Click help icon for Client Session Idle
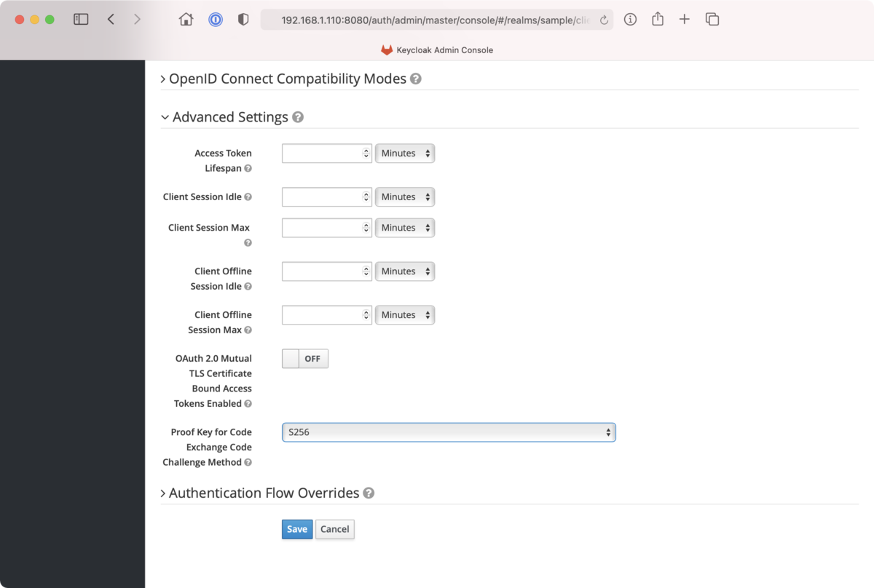Image resolution: width=874 pixels, height=588 pixels. pyautogui.click(x=248, y=197)
